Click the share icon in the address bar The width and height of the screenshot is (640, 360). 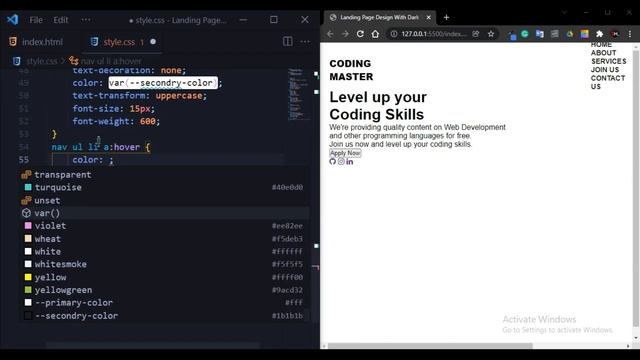(476, 34)
